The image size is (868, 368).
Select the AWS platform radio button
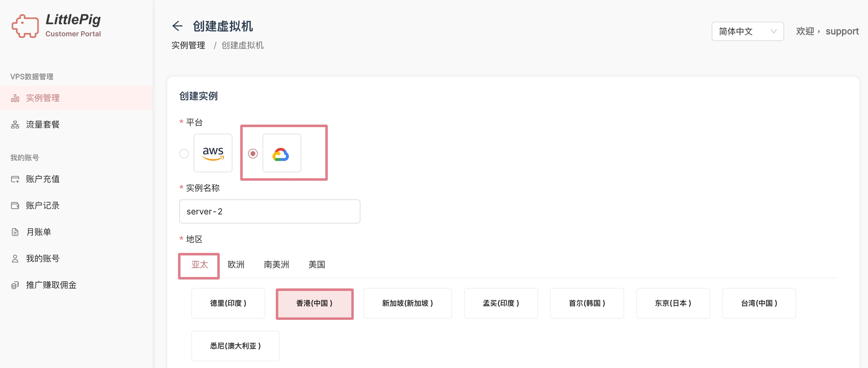click(184, 154)
